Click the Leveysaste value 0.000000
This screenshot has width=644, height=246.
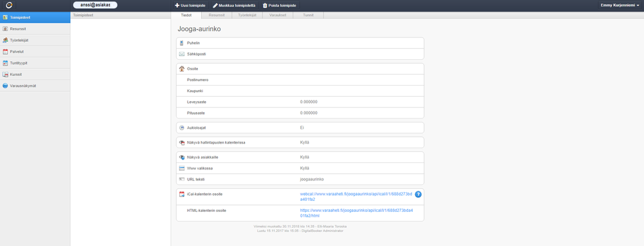tap(308, 102)
